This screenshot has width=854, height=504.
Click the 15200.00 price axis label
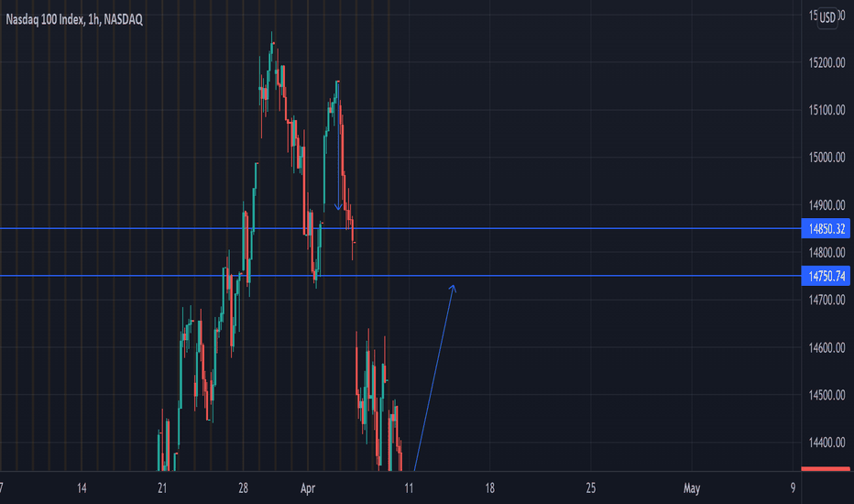(x=827, y=62)
